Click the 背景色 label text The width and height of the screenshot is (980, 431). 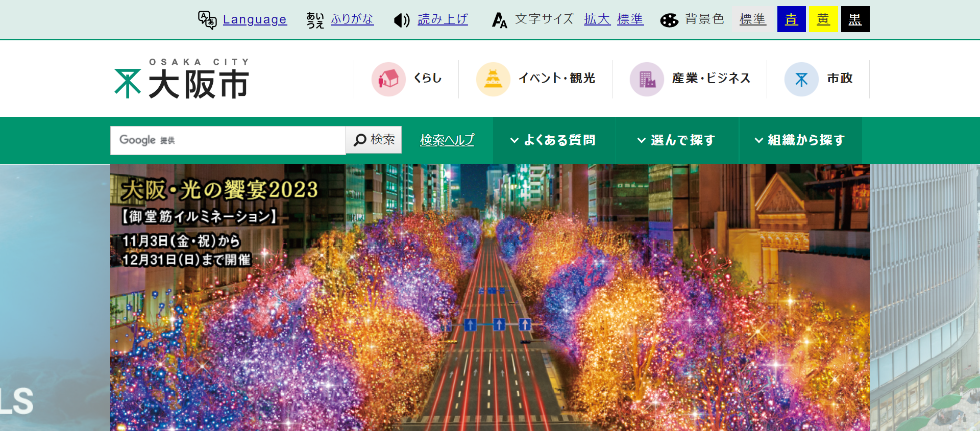pos(705,19)
